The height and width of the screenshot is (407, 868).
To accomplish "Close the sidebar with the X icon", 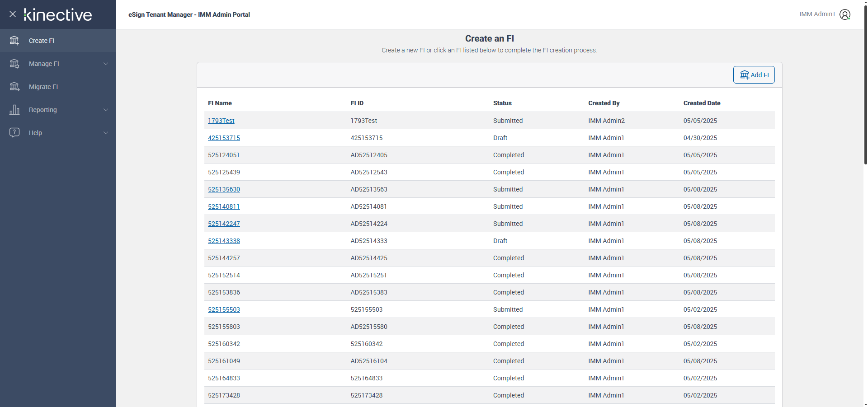I will tap(13, 14).
